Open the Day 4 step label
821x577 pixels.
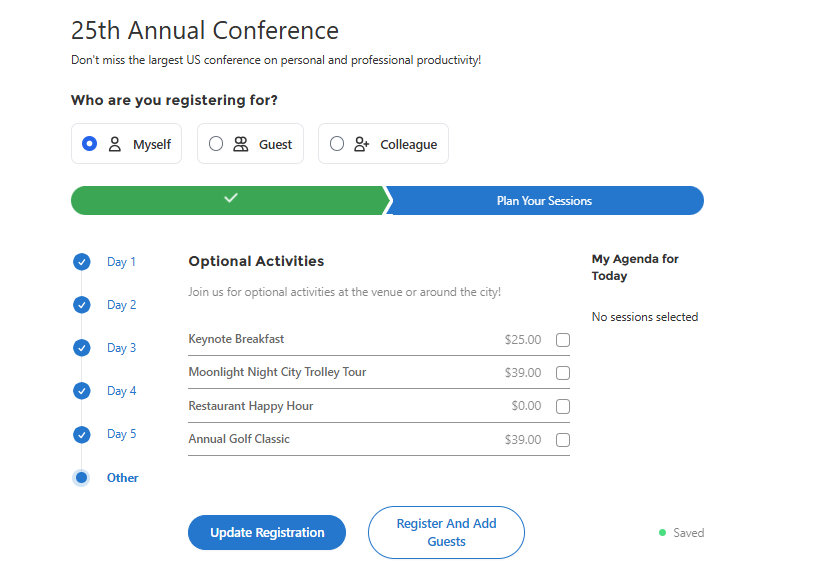121,391
